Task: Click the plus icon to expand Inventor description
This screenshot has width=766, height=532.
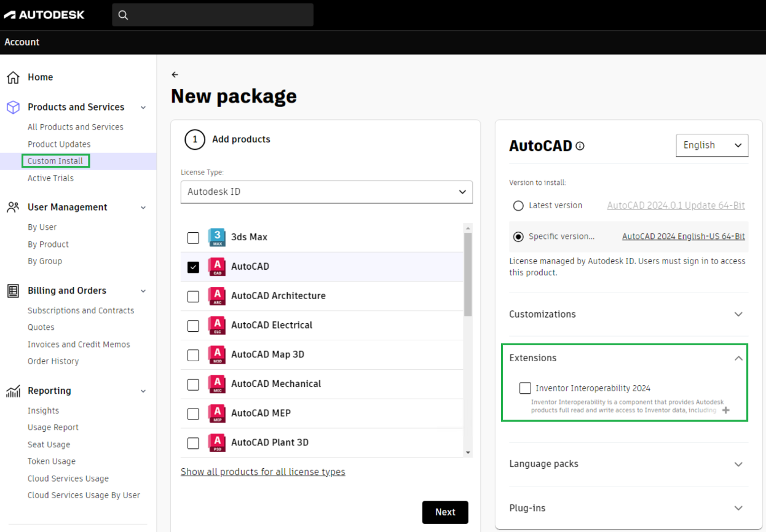Action: 725,410
